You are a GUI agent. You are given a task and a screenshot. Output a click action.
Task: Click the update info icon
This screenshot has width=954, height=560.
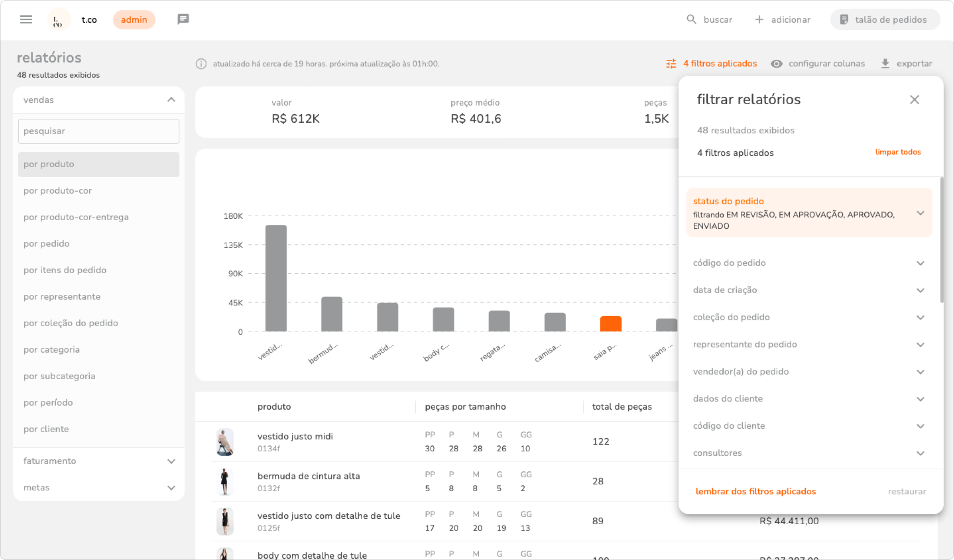coord(201,64)
